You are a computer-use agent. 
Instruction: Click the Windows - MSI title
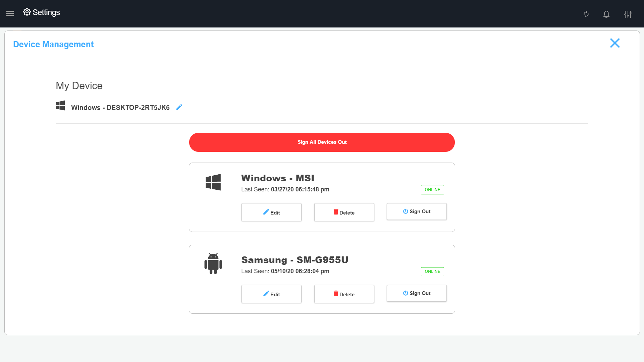click(277, 178)
